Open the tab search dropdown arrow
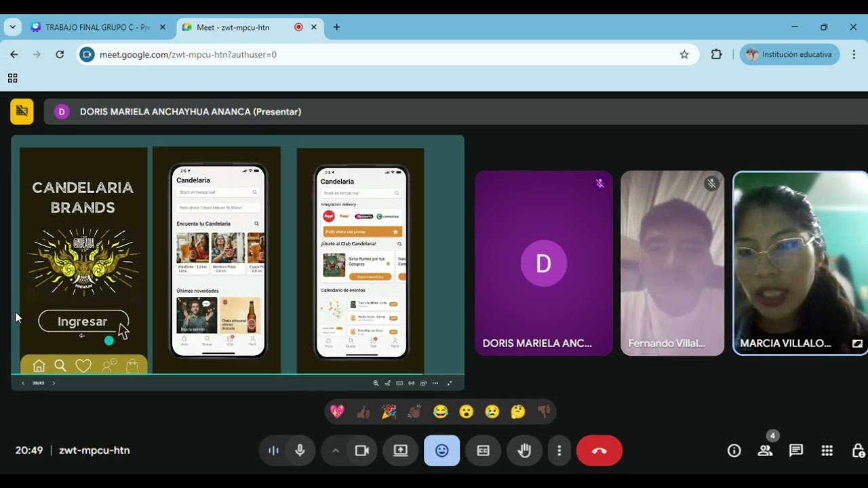868x488 pixels. pos(13,27)
